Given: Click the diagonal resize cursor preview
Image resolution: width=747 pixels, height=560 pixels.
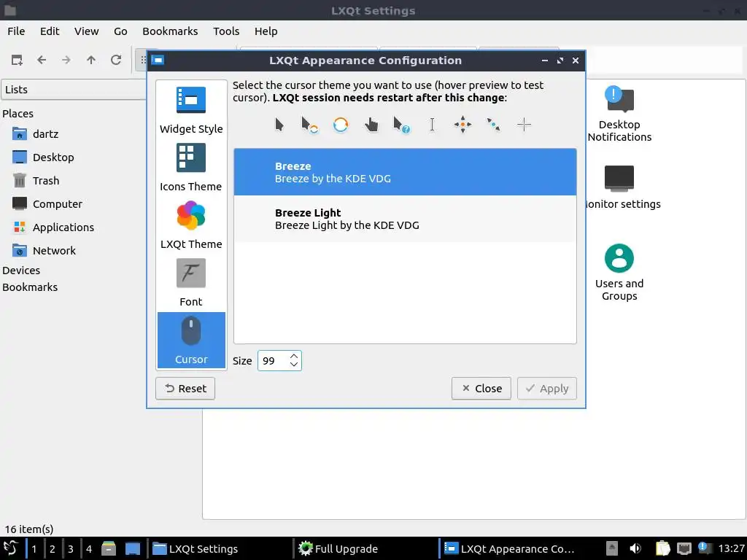Looking at the screenshot, I should pyautogui.click(x=493, y=125).
